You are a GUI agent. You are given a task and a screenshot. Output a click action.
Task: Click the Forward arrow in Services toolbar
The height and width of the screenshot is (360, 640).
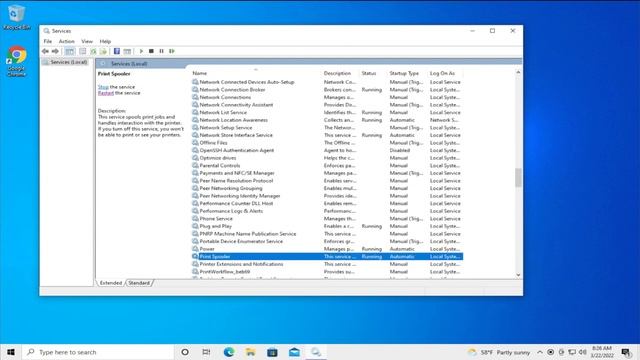(x=55, y=51)
